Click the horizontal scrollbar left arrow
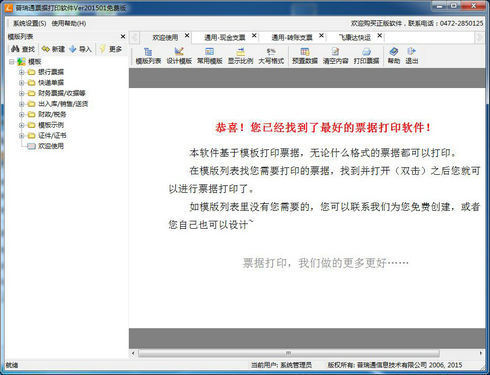490x375 pixels. point(133,353)
